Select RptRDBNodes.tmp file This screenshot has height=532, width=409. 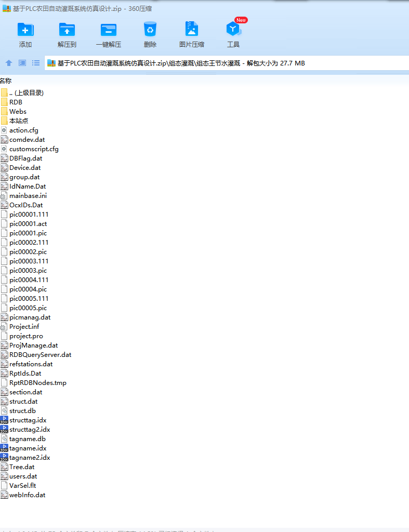point(37,383)
